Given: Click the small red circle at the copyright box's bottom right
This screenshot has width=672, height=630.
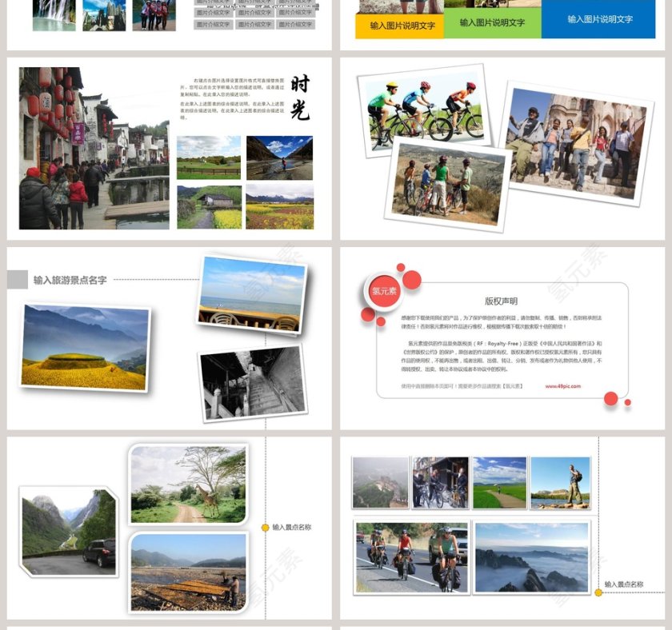Looking at the screenshot, I should click(611, 398).
